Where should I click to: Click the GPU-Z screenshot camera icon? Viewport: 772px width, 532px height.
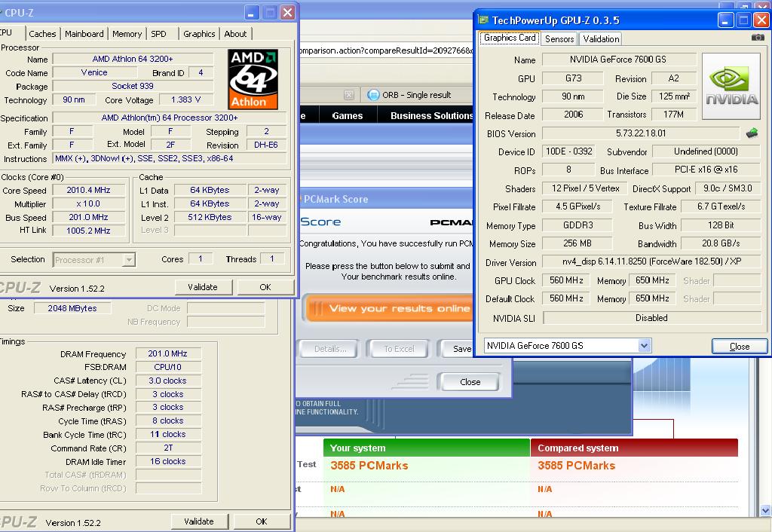(x=758, y=38)
